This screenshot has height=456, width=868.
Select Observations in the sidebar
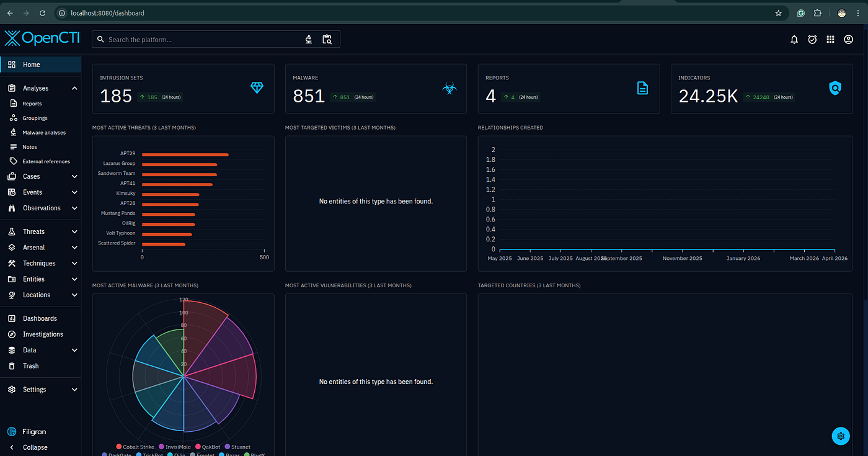42,208
